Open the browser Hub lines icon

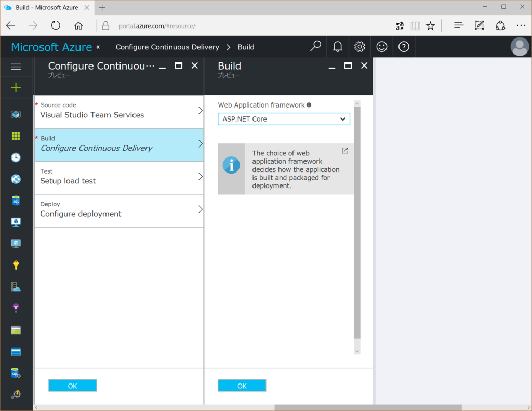(x=459, y=25)
